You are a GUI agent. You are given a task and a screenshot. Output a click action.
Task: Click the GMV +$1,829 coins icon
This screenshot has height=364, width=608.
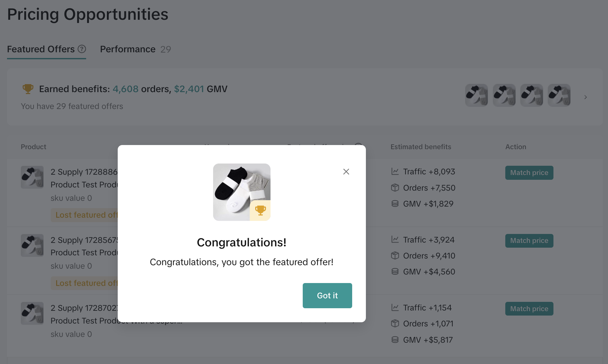coord(395,204)
